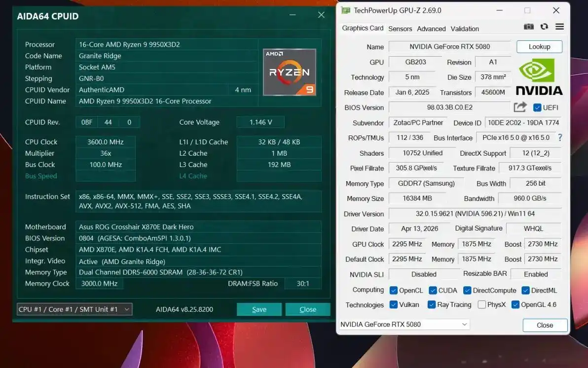Switch to the Advanced tab
The width and height of the screenshot is (588, 368).
(x=431, y=29)
